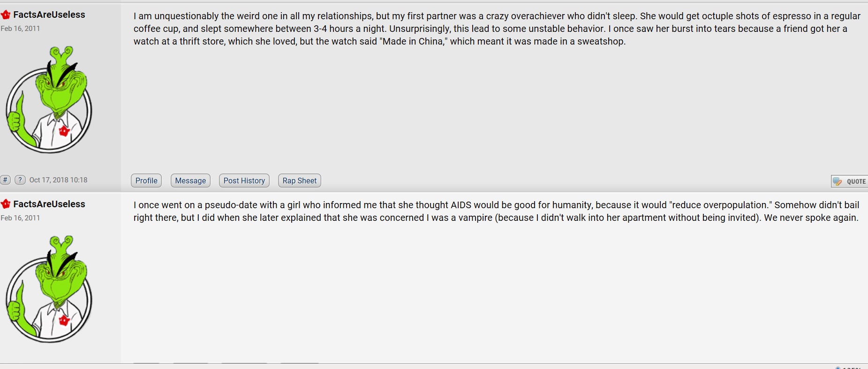Screen dimensions: 868x369
Task: Click QUOTE to quote the first post
Action: pyautogui.click(x=850, y=181)
